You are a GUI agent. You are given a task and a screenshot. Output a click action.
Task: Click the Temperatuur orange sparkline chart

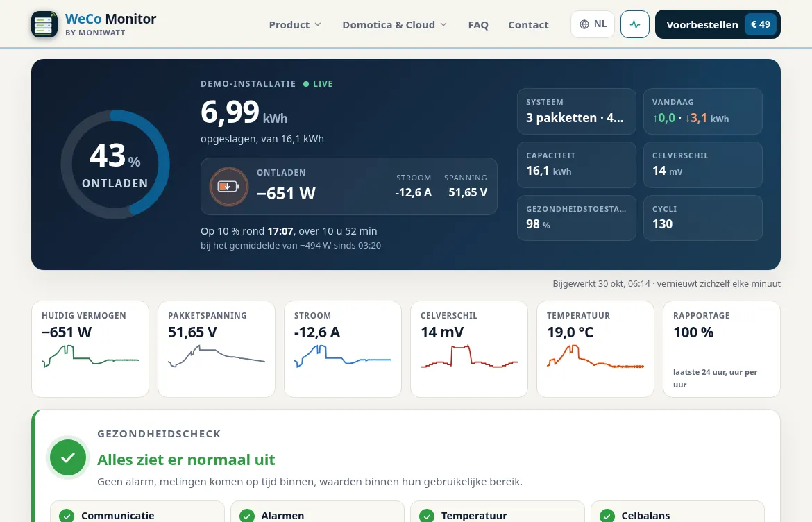coord(595,356)
